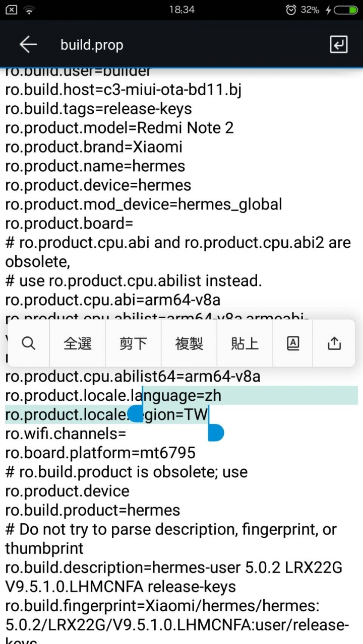Tap 貼上 (Paste) in selection menu
Image resolution: width=363 pixels, height=644 pixels.
pos(245,343)
